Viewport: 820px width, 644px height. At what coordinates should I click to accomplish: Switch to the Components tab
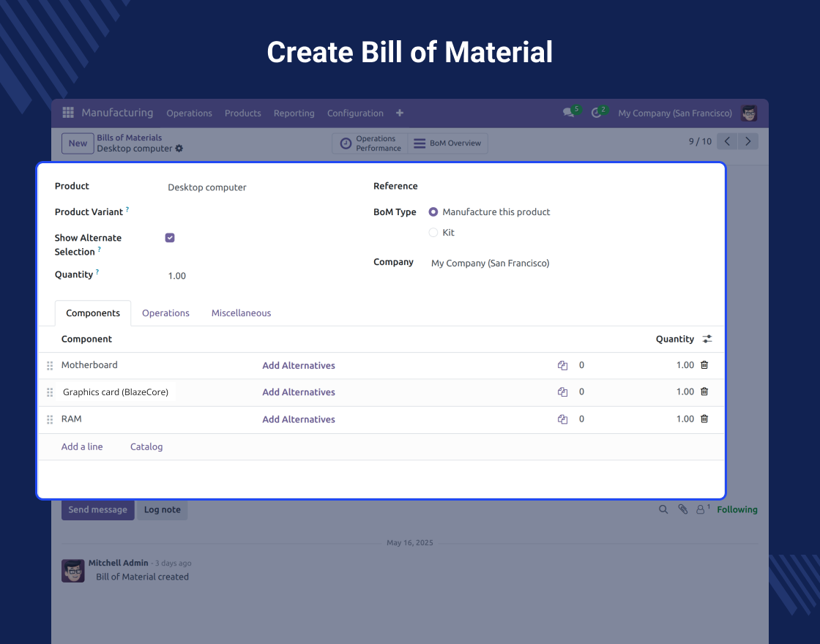pyautogui.click(x=93, y=313)
